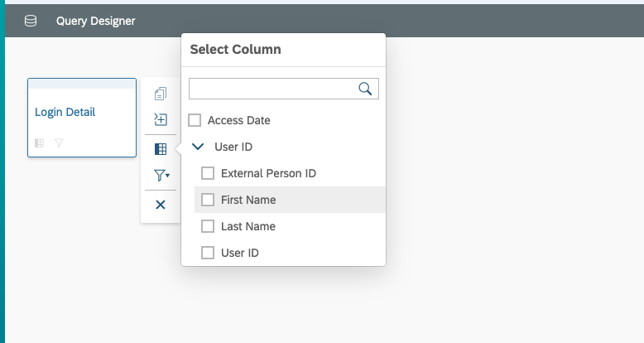Viewport: 644px width, 343px height.
Task: Click the add join table icon
Action: point(161,119)
